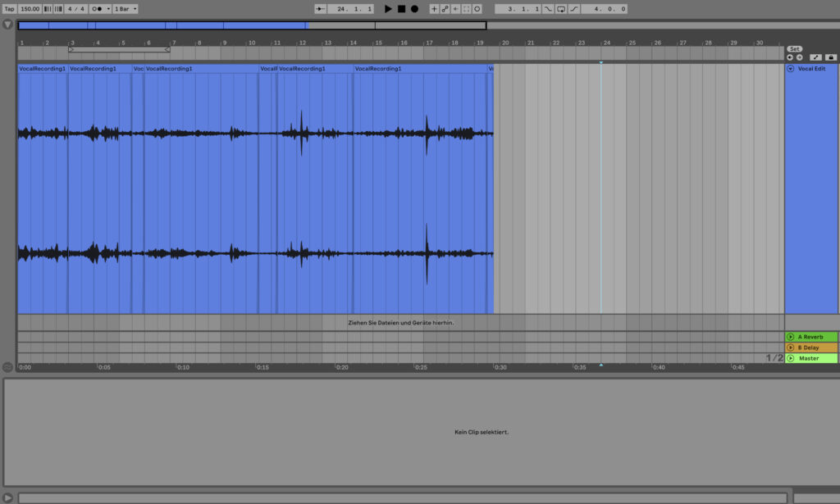
Task: Click the phase nudge down button
Action: (48, 9)
